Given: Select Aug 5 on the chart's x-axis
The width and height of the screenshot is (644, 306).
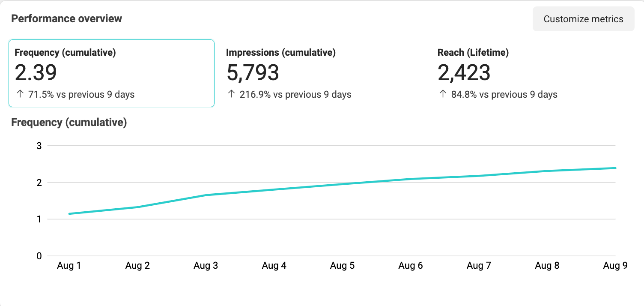Looking at the screenshot, I should 342,266.
